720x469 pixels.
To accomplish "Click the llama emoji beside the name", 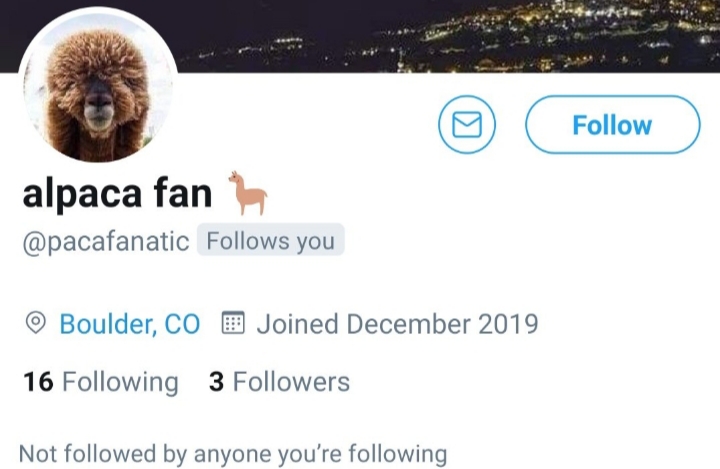I will coord(248,193).
